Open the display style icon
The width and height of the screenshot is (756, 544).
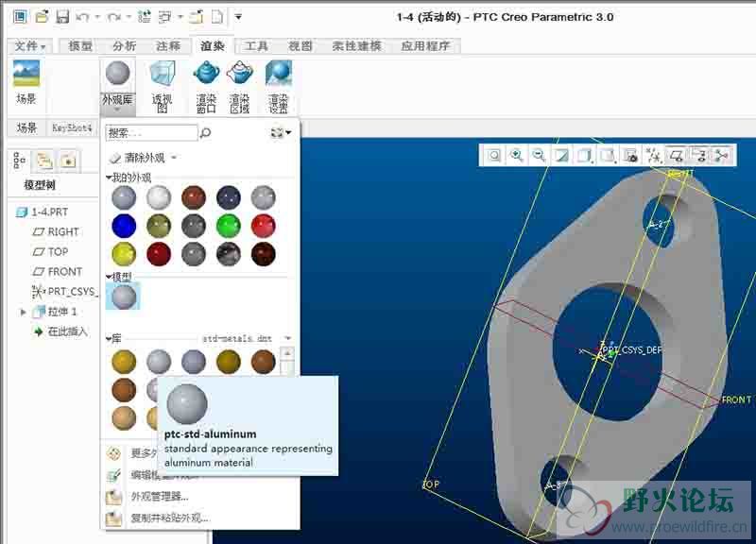(x=584, y=155)
